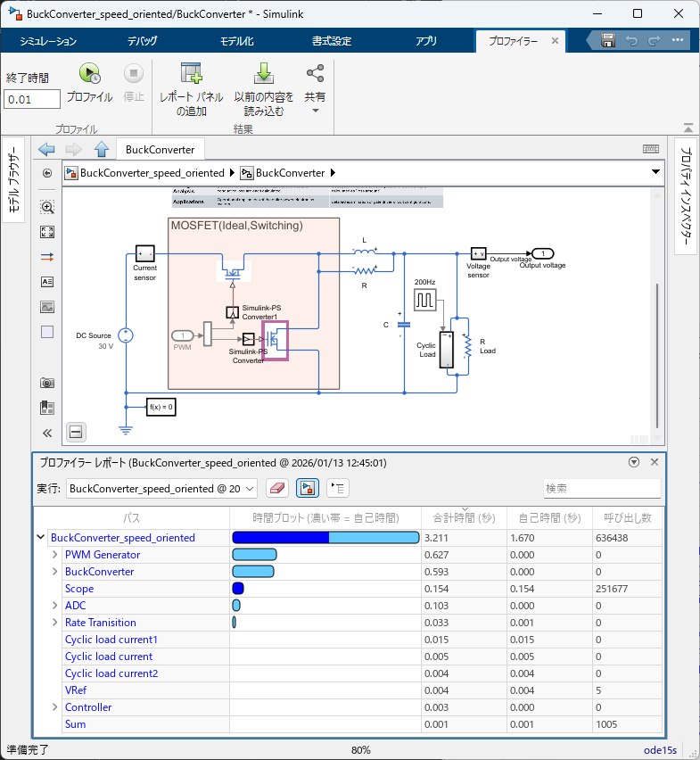Toggle the highlighted model-highlight button in profiler report
Viewport: 700px width, 760px height.
pos(306,488)
